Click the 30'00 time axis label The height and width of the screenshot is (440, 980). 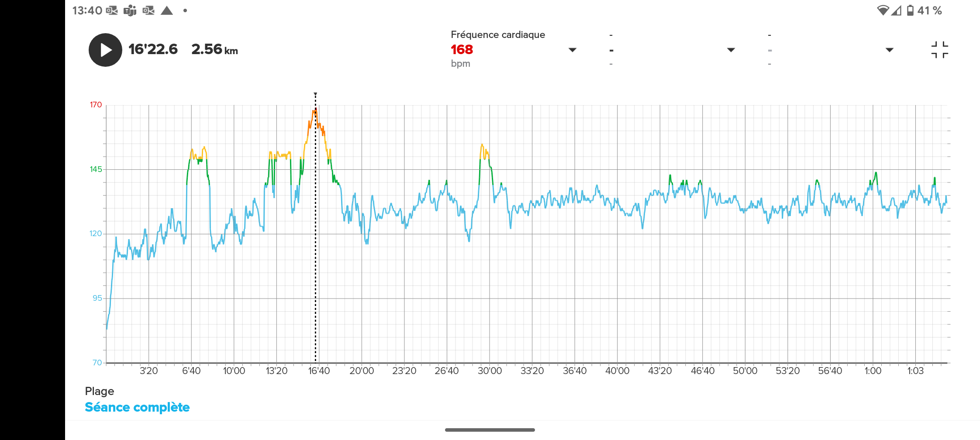pos(490,371)
